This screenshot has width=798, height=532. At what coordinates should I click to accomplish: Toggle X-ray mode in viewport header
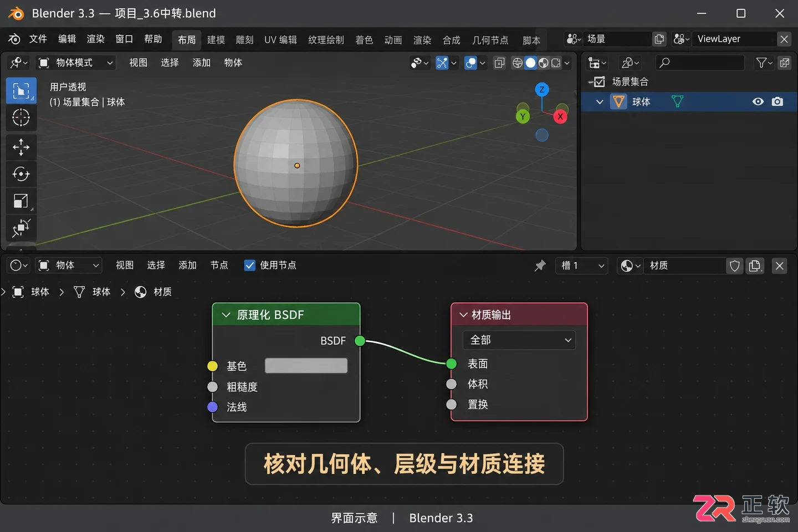[x=499, y=63]
